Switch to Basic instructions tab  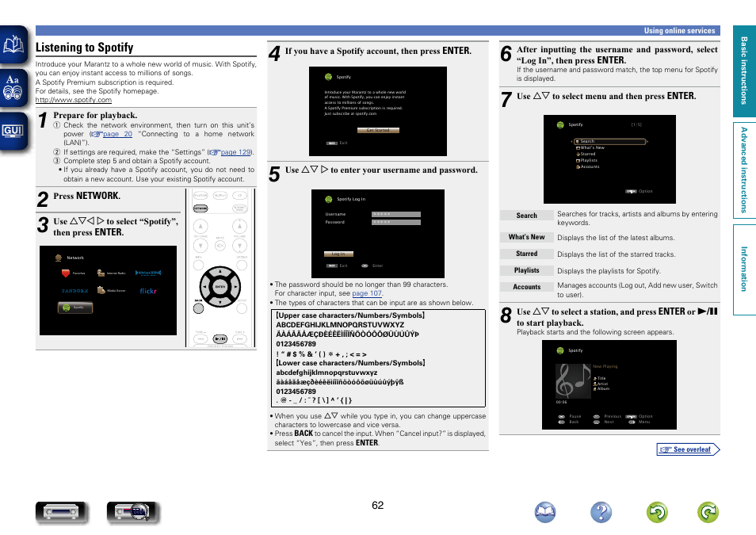click(744, 71)
